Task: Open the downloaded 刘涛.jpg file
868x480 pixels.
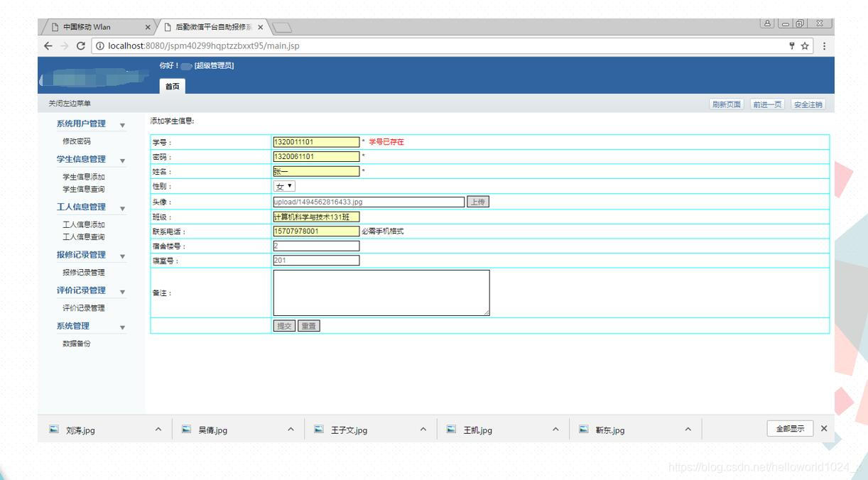Action: 80,430
